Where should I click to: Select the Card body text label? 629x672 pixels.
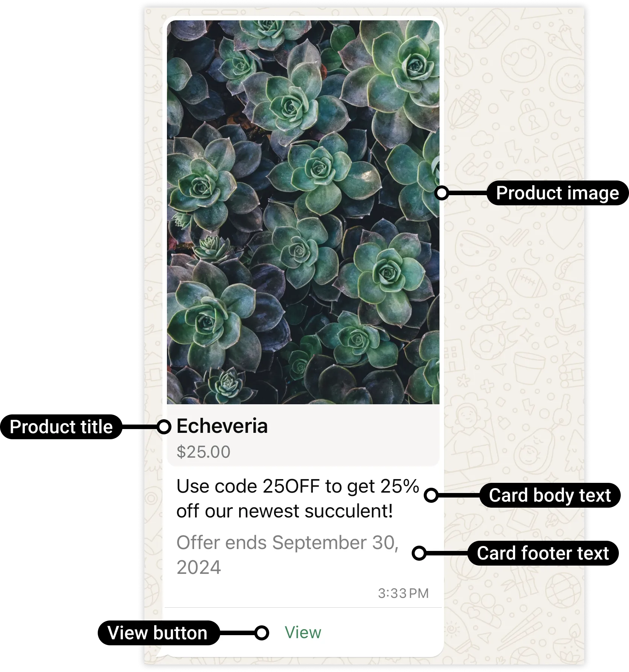550,495
